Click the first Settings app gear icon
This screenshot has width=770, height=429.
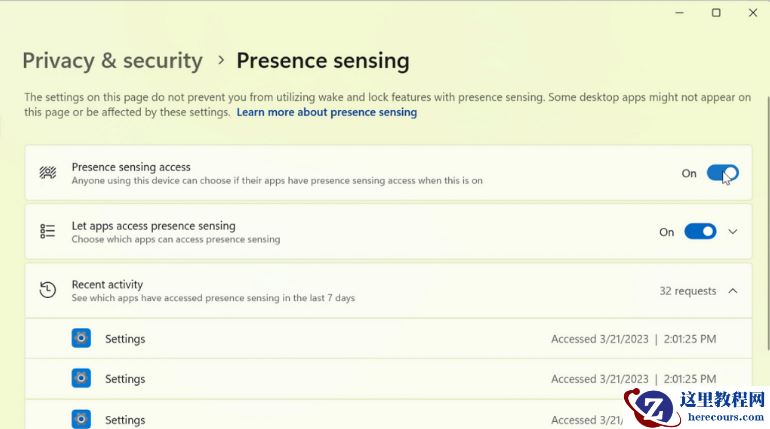pyautogui.click(x=81, y=339)
